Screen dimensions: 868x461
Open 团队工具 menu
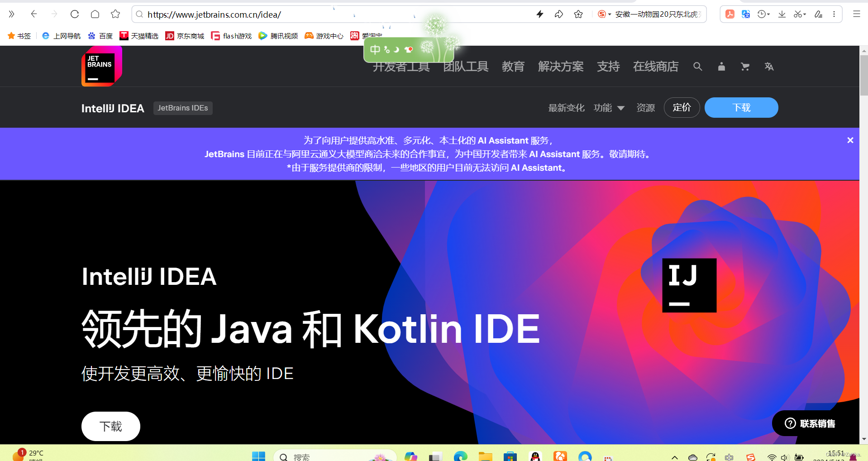coord(466,67)
